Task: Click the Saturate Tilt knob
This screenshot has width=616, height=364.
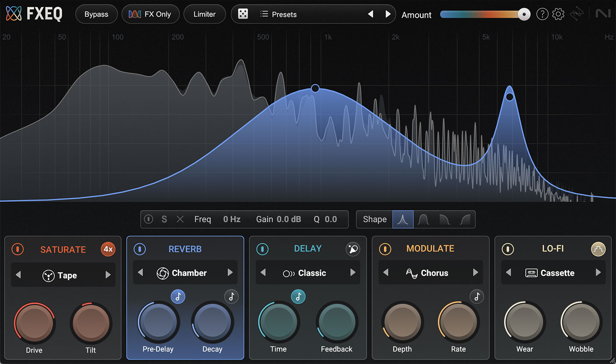Action: tap(91, 323)
